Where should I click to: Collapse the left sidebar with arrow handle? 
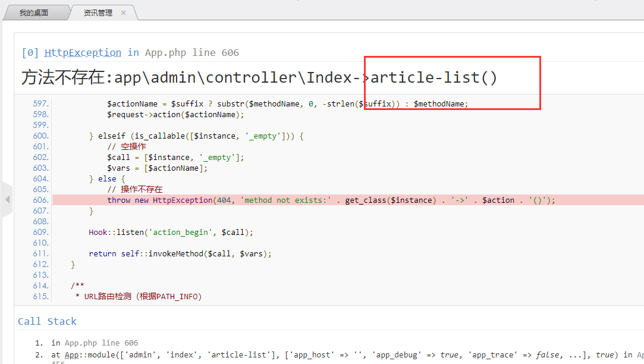tap(7, 200)
